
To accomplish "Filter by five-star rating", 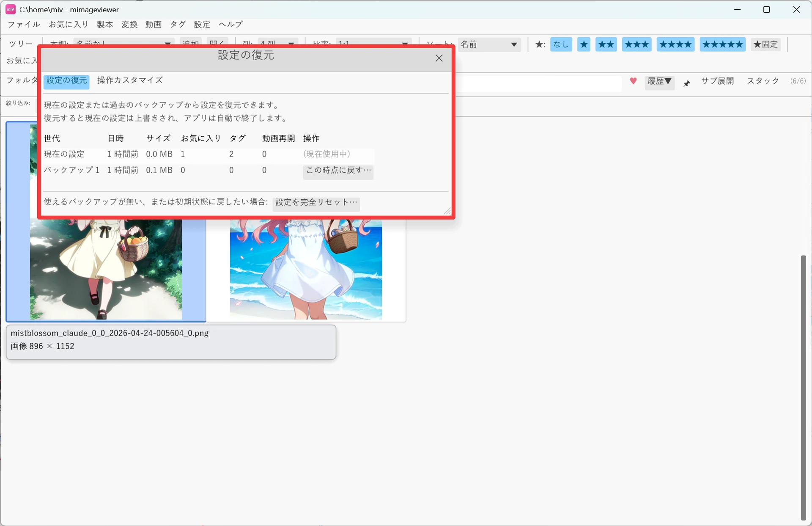I will click(x=722, y=44).
